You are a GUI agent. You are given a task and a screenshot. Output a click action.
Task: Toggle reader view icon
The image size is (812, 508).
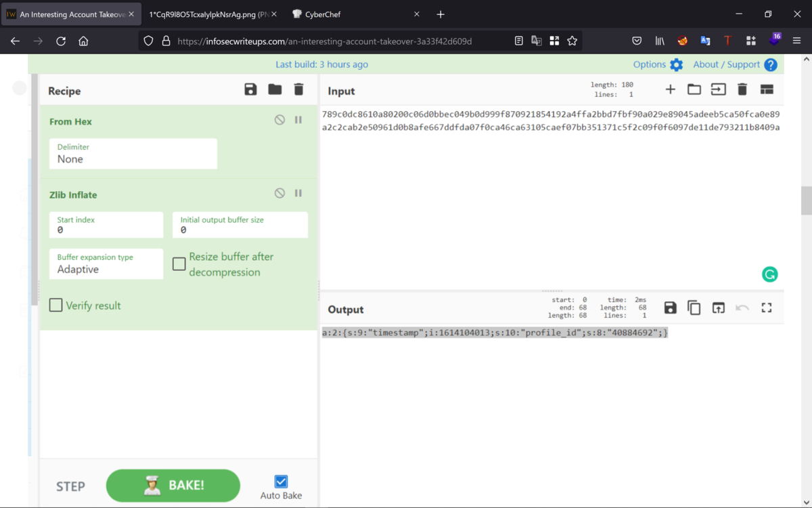(519, 41)
